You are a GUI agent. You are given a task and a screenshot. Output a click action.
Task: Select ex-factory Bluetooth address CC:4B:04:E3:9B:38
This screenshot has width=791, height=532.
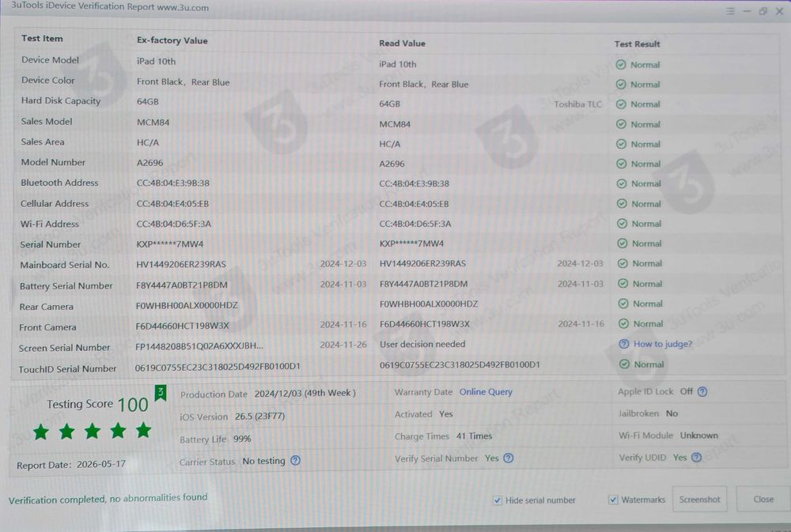coord(173,183)
